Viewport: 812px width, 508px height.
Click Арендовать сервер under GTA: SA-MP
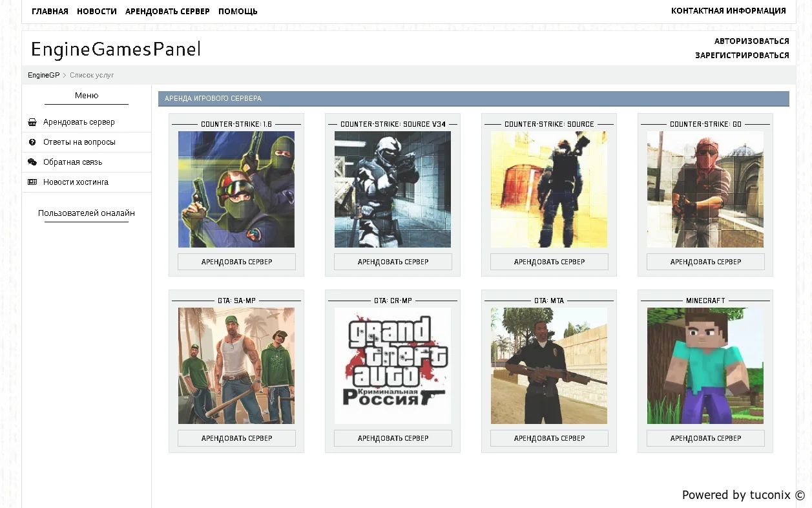click(236, 438)
